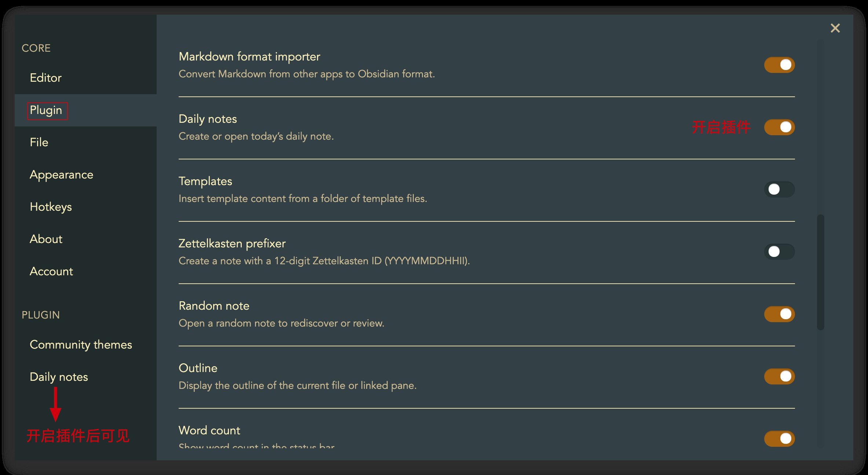Turn off the Daily notes plugin toggle
Image resolution: width=868 pixels, height=475 pixels.
point(779,127)
